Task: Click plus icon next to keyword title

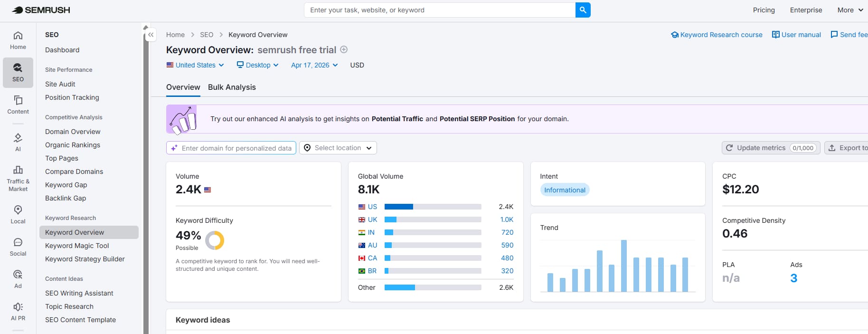Action: tap(344, 49)
